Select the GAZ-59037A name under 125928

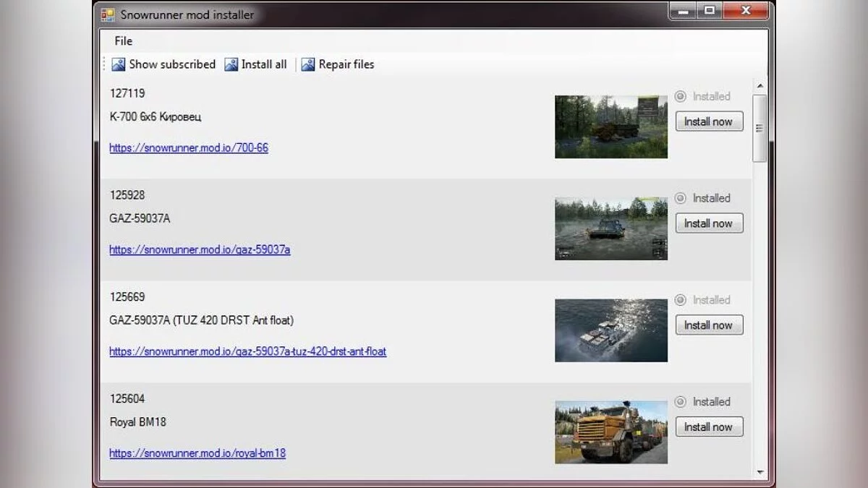click(x=140, y=218)
